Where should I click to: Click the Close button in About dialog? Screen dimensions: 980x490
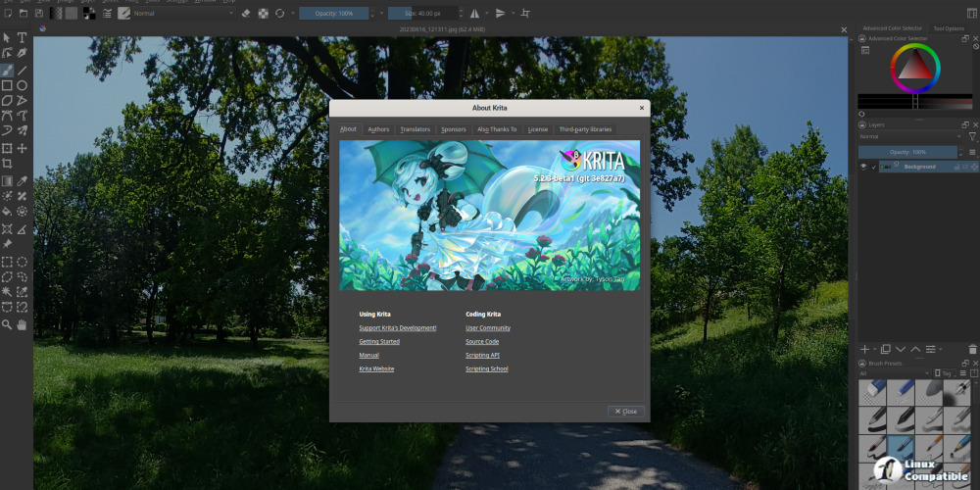pyautogui.click(x=625, y=411)
